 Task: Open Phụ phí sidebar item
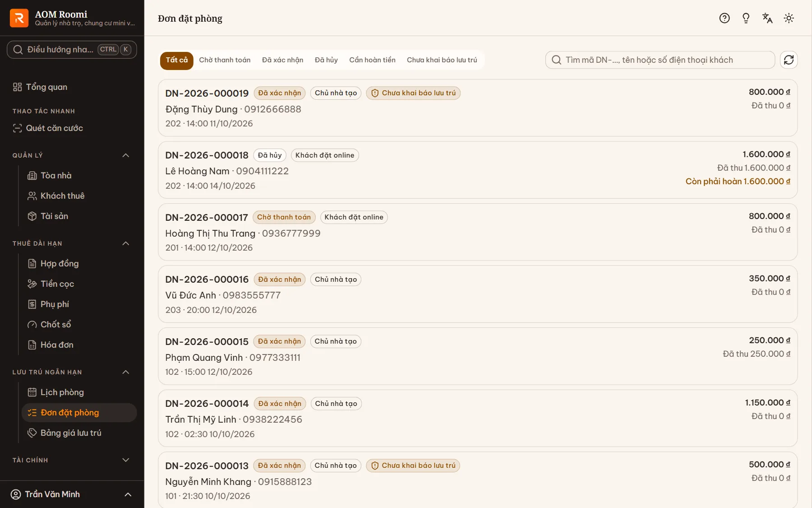point(79,304)
